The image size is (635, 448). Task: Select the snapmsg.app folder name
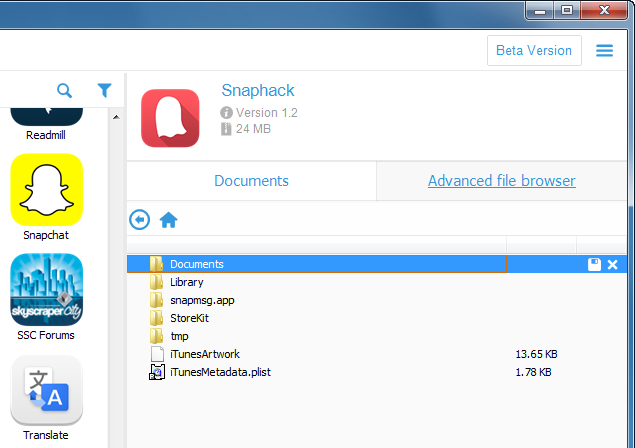tap(202, 301)
